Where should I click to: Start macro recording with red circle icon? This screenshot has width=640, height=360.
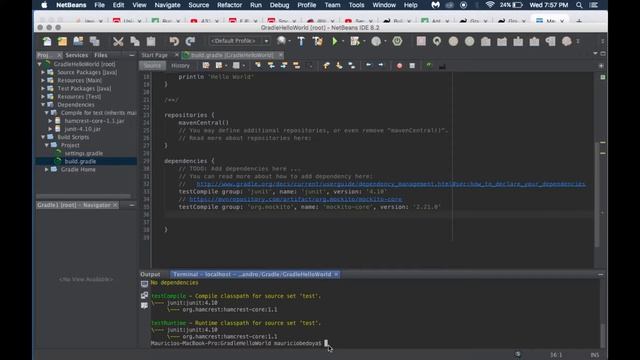pyautogui.click(x=399, y=66)
